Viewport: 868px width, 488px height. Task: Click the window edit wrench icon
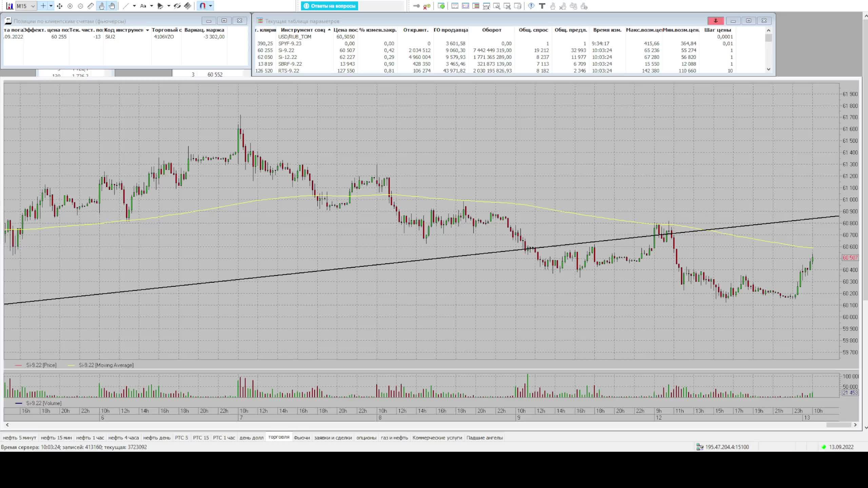click(497, 6)
